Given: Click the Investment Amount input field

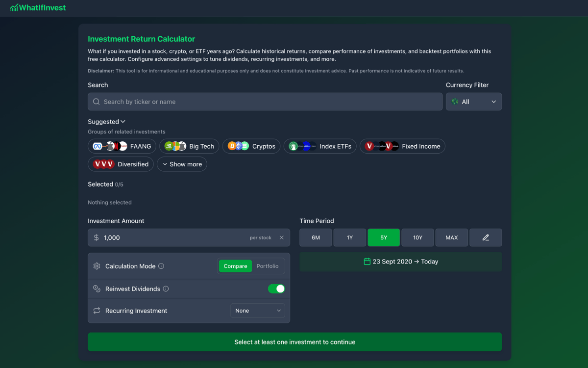Looking at the screenshot, I should click(189, 237).
